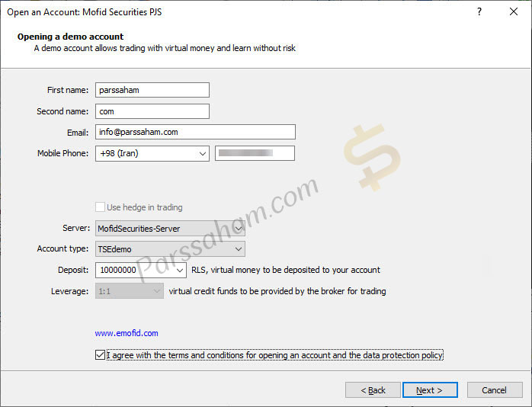Viewport: 532px width, 407px height.
Task: Click the 'Deposit:' label
Action: tap(73, 270)
